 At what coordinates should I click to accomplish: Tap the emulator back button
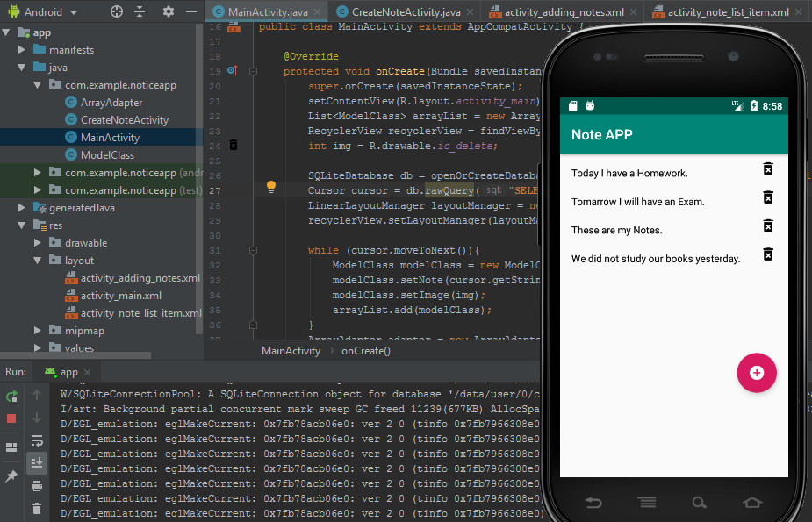pos(593,503)
